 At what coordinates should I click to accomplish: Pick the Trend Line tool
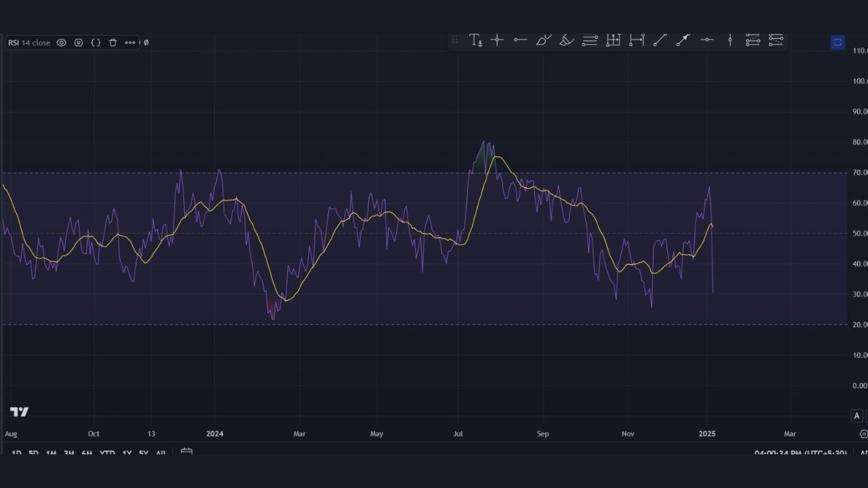pos(659,41)
